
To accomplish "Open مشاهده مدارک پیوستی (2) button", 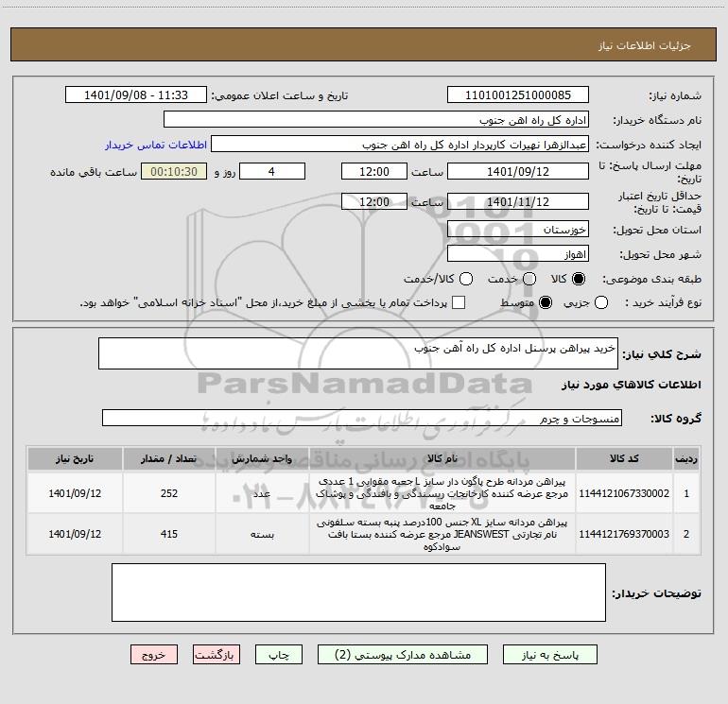I will [403, 654].
